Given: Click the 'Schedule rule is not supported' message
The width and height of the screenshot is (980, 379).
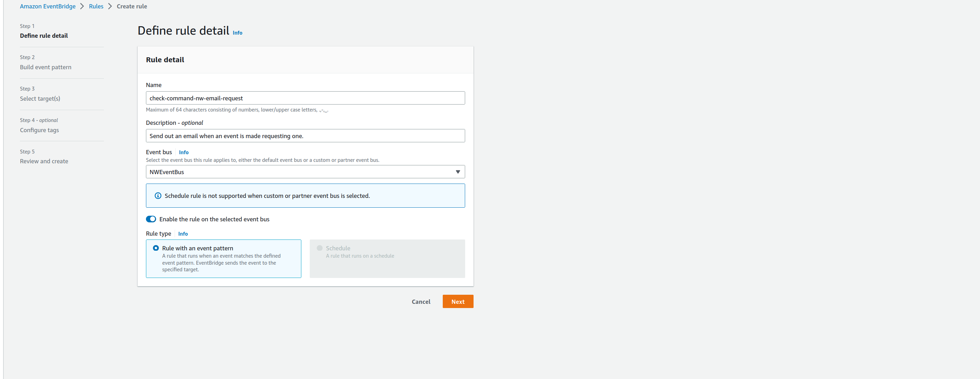Looking at the screenshot, I should pyautogui.click(x=267, y=196).
